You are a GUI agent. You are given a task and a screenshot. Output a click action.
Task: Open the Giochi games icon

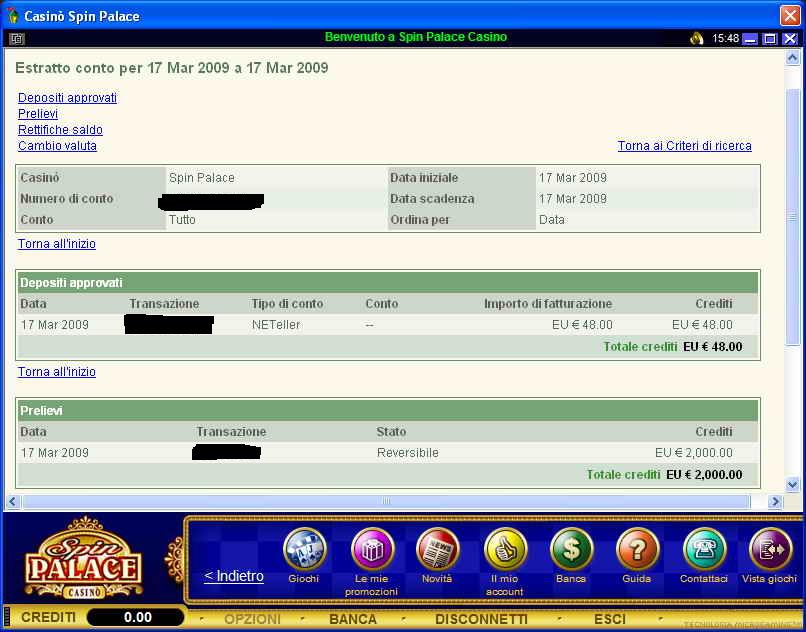[304, 550]
